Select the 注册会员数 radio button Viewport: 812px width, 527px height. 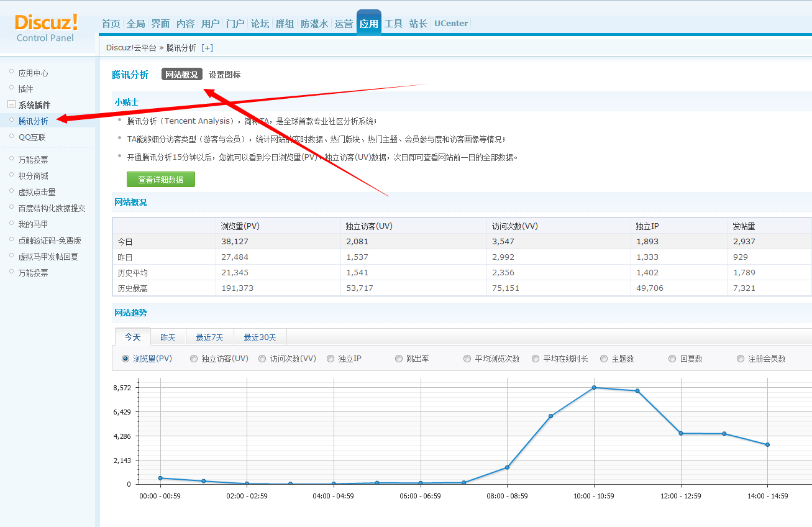741,359
